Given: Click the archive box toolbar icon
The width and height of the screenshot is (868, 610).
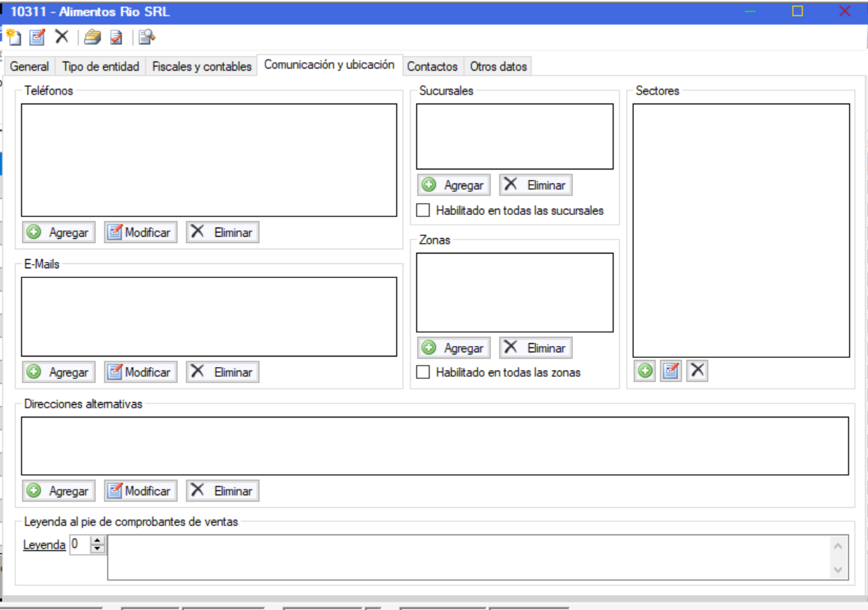Looking at the screenshot, I should 92,37.
